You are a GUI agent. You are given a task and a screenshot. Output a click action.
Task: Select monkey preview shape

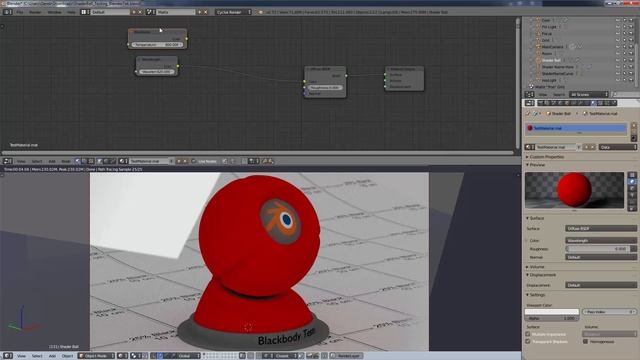coord(632,195)
